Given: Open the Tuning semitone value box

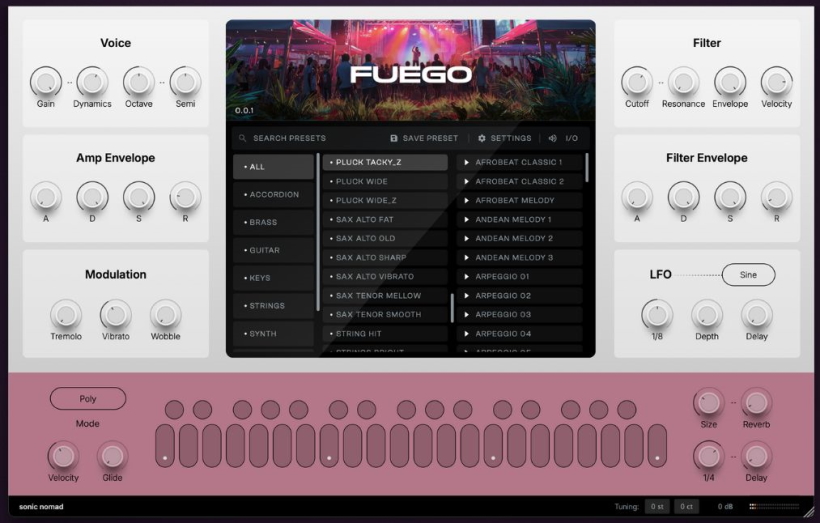Looking at the screenshot, I should 656,507.
